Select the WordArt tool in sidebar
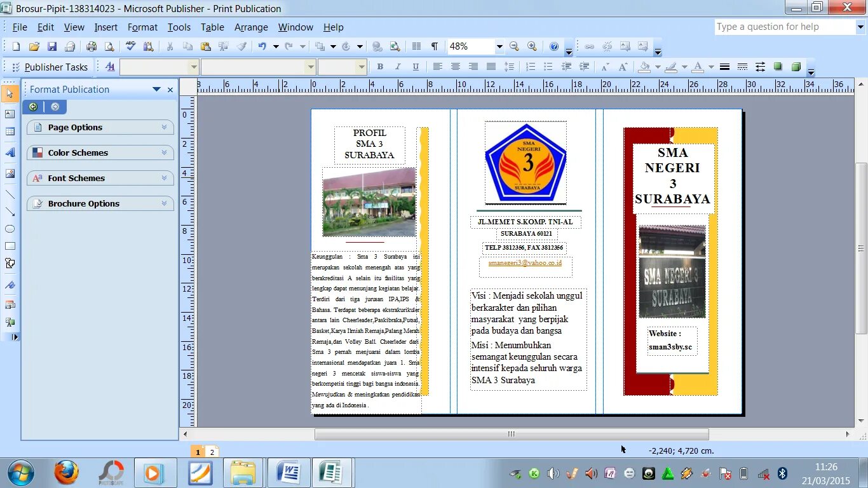This screenshot has width=868, height=488. click(x=10, y=152)
